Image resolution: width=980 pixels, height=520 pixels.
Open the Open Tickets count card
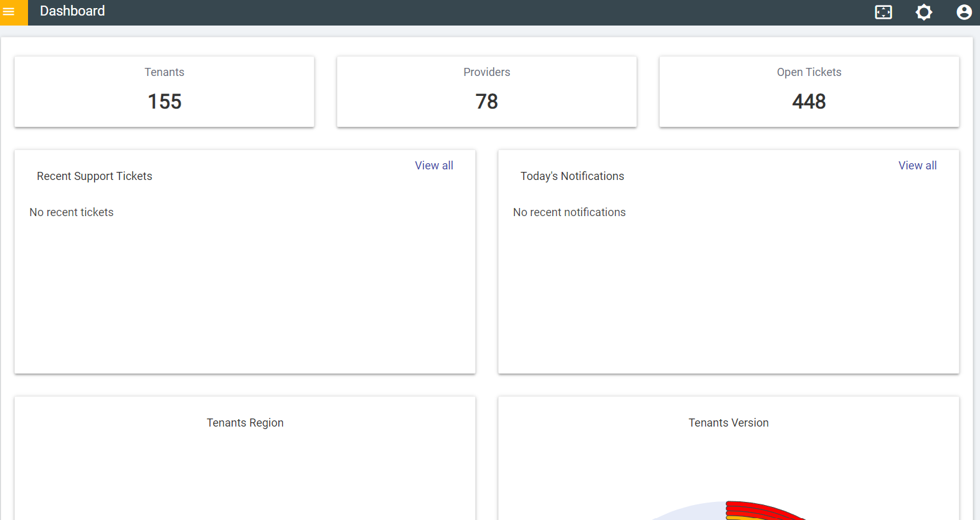[809, 92]
